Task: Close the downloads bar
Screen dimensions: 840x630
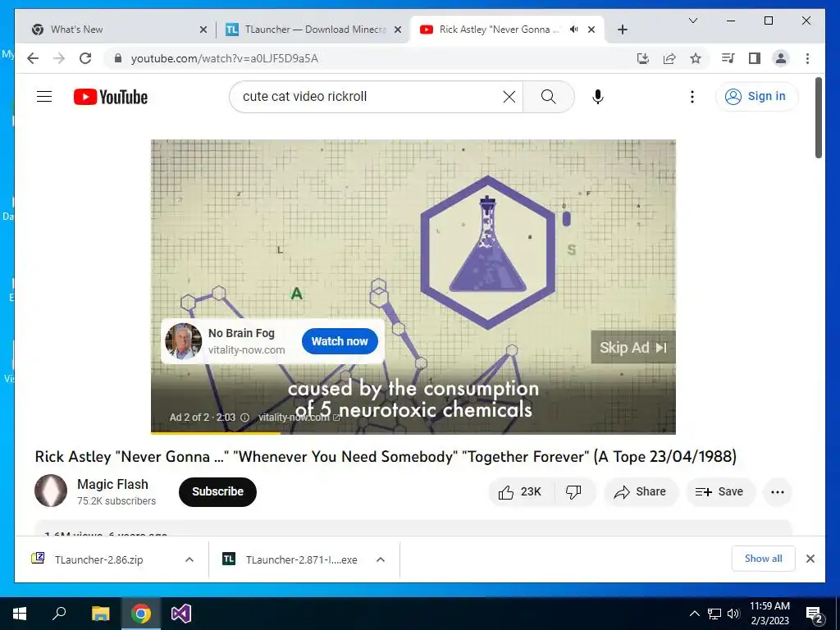Action: click(810, 559)
